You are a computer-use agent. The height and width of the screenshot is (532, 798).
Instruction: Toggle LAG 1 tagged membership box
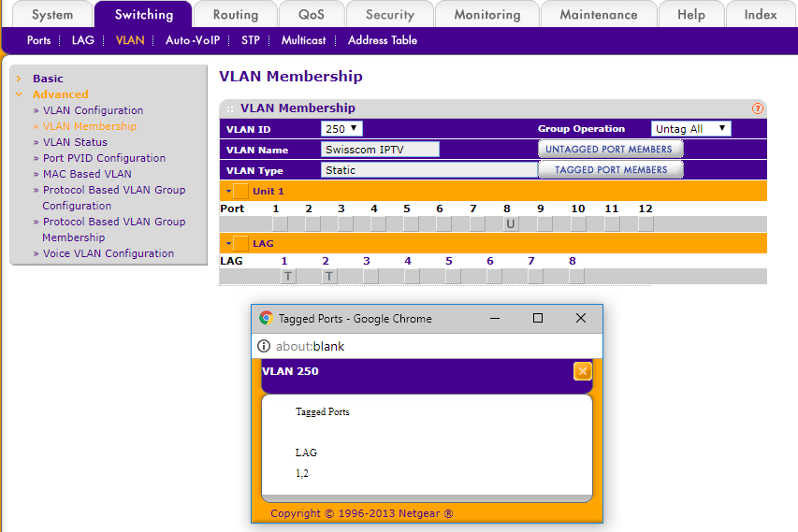coord(288,276)
